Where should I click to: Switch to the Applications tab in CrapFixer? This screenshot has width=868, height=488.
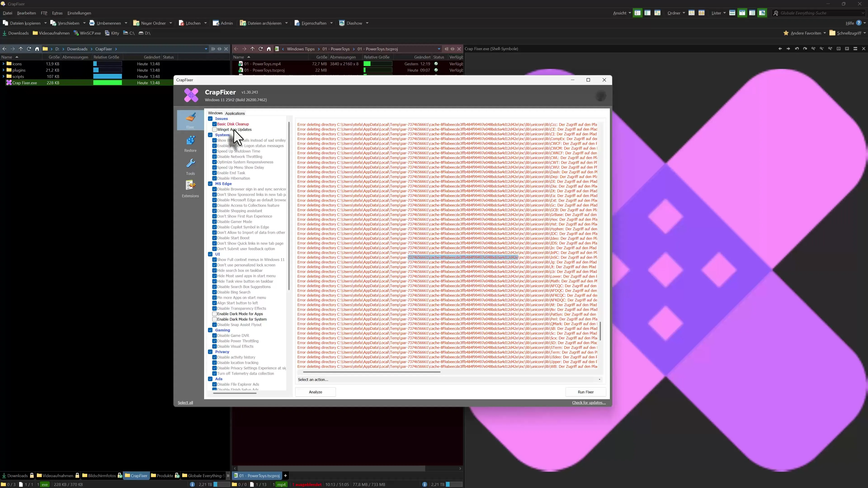tap(235, 113)
